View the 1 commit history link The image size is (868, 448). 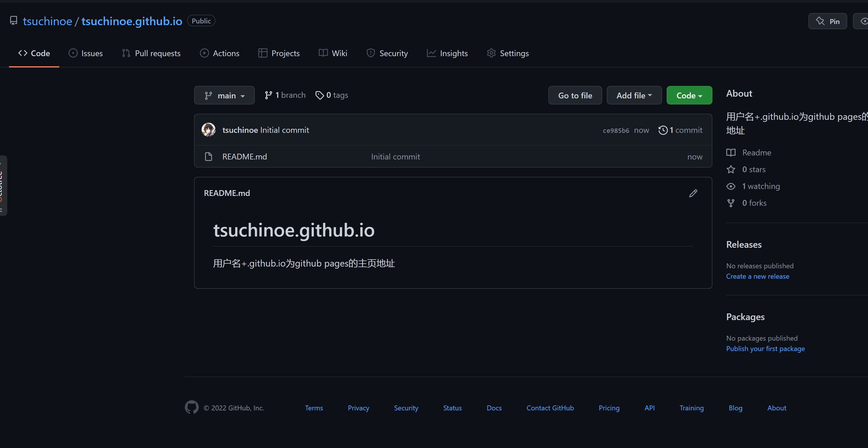pos(680,130)
